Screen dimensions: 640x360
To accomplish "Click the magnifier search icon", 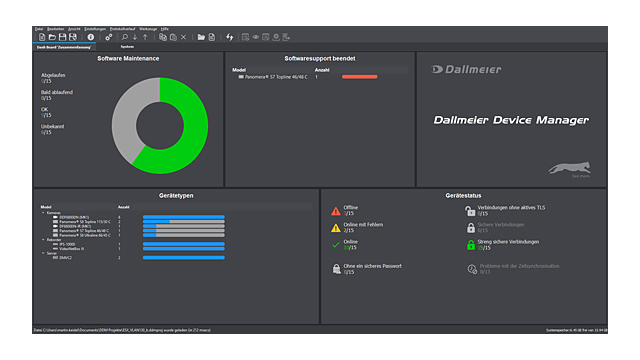I will (x=125, y=37).
